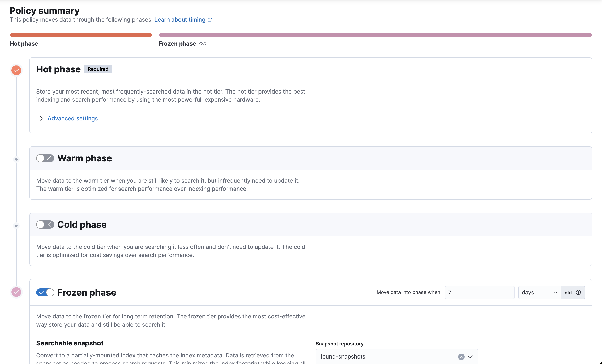
Task: Click the infinity icon next to Frozen phase
Action: click(202, 44)
